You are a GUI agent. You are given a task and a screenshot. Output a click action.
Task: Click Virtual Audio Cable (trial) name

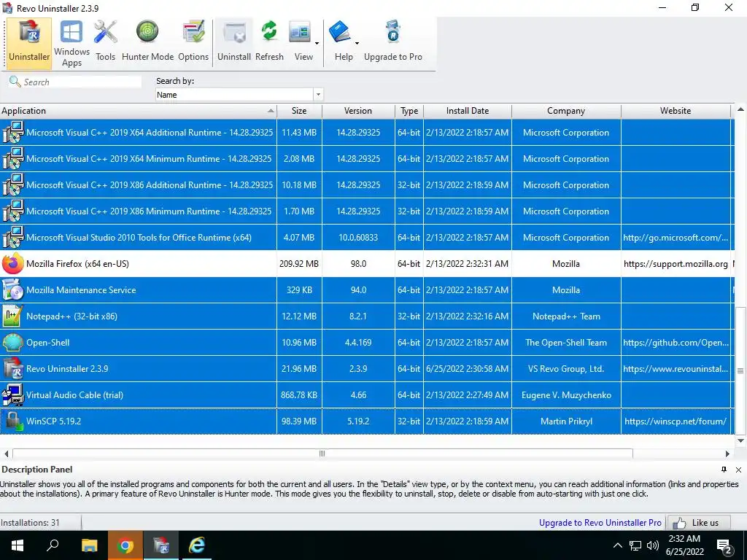[75, 394]
